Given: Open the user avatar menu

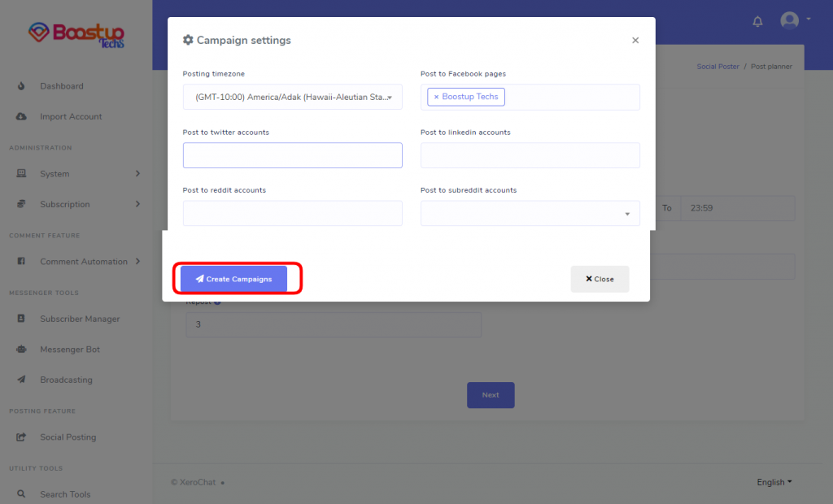Looking at the screenshot, I should 796,20.
